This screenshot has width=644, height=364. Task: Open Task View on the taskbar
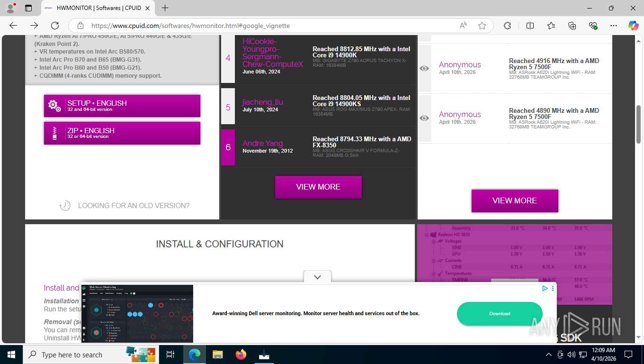point(170,355)
